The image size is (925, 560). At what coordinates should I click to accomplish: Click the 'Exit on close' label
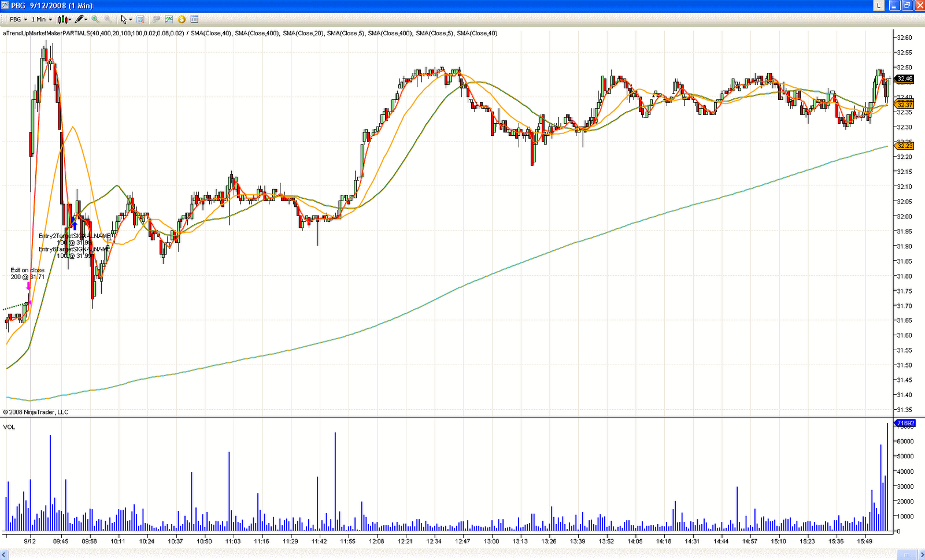(x=27, y=270)
